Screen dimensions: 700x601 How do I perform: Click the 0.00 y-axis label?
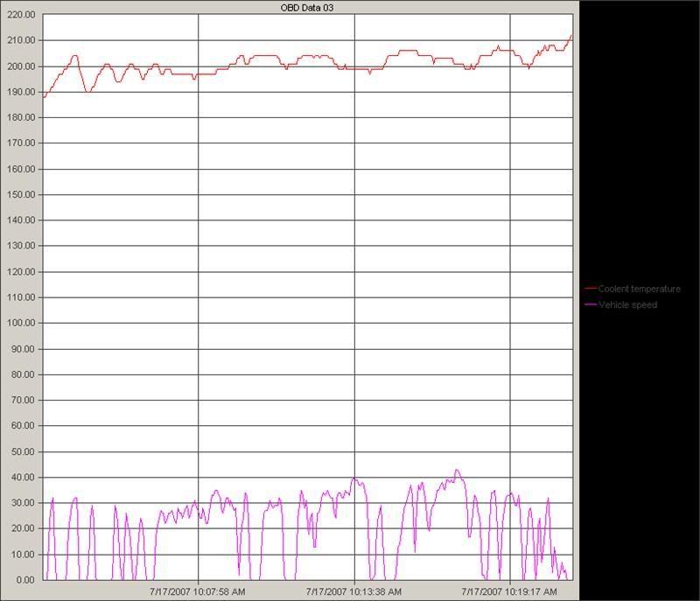[x=26, y=580]
